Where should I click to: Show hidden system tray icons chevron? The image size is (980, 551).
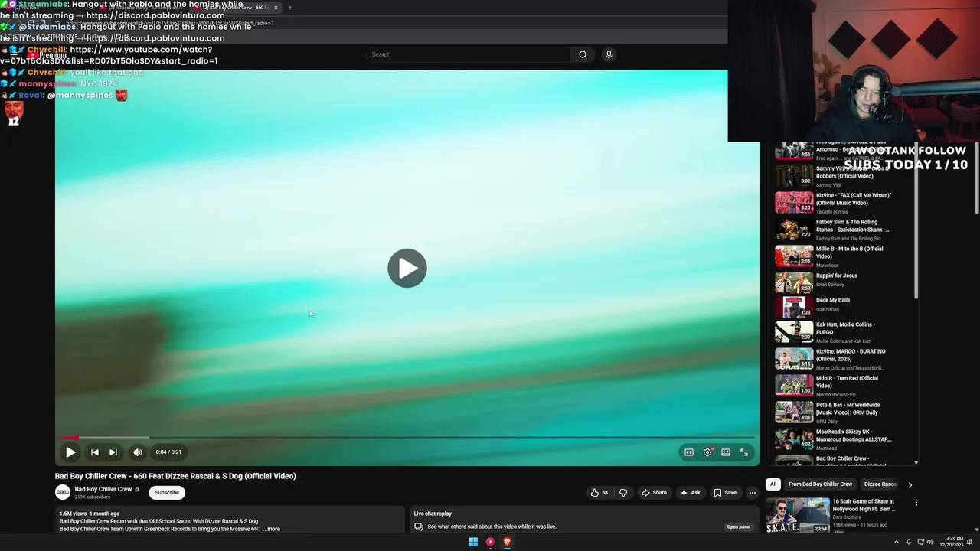point(897,542)
